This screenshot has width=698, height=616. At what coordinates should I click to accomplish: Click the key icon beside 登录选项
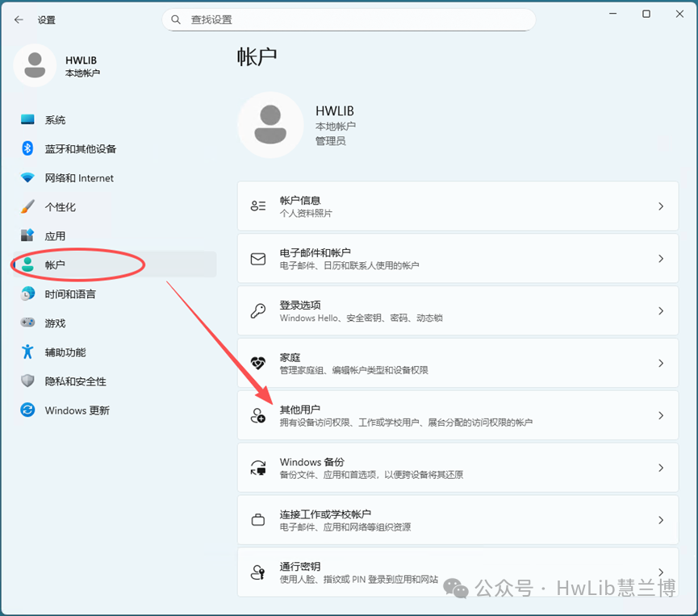(x=258, y=310)
